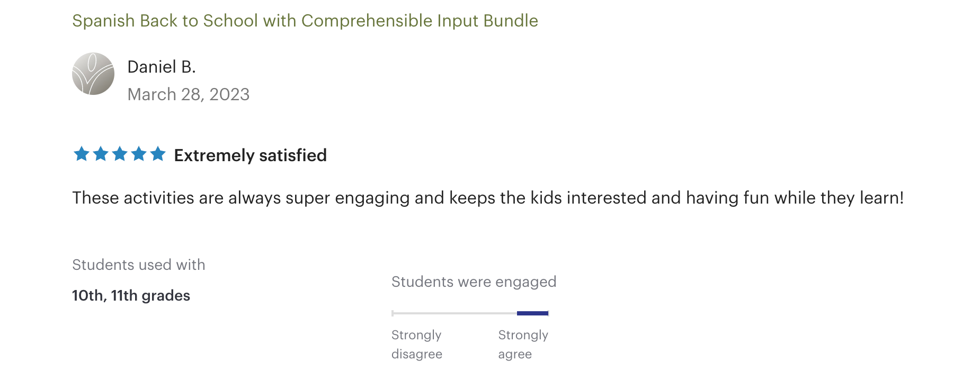980x369 pixels.
Task: Click the right end of the engagement bar
Action: pos(548,313)
